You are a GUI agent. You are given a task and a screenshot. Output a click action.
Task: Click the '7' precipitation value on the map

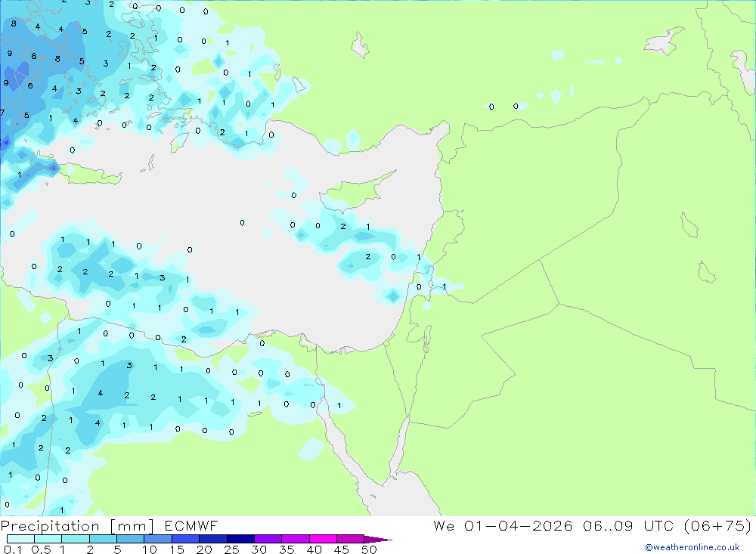point(2,113)
